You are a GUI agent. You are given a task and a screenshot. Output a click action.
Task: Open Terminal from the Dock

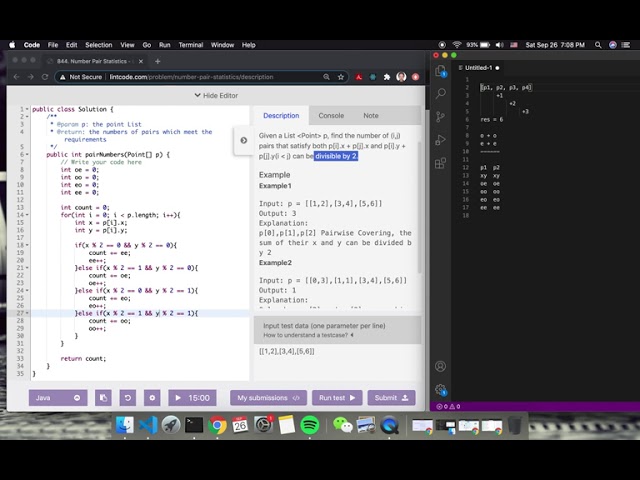click(x=194, y=425)
